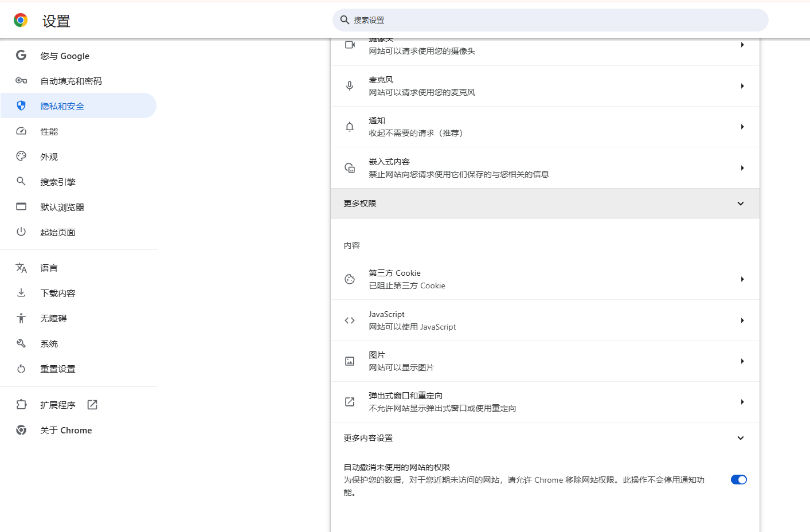Image resolution: width=810 pixels, height=532 pixels.
Task: Open 扩展程序 link in sidebar
Action: 79,405
